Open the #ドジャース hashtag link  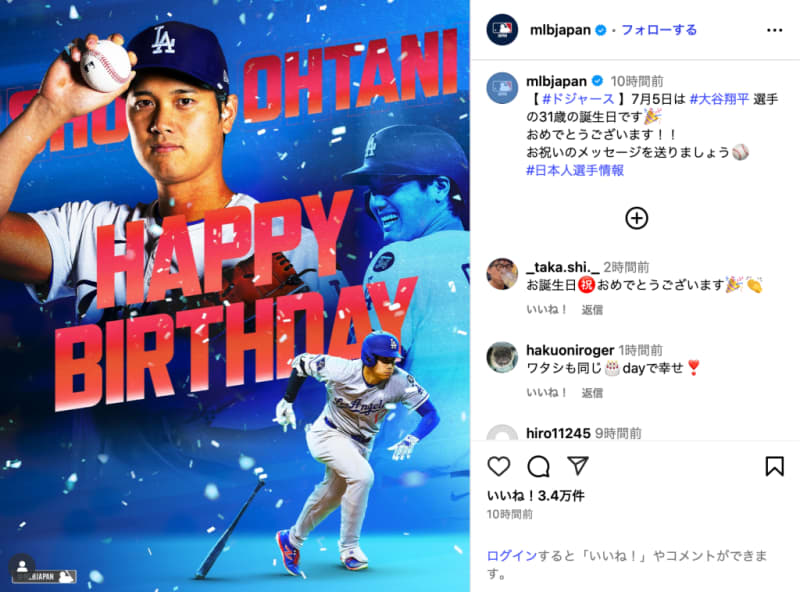click(x=578, y=99)
